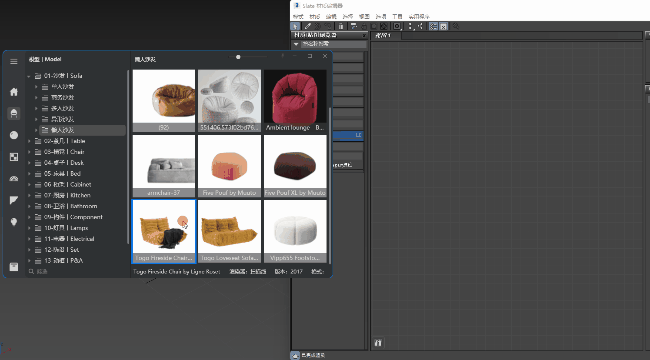
Task: Click the search field at library bottom-left
Action: click(x=77, y=272)
